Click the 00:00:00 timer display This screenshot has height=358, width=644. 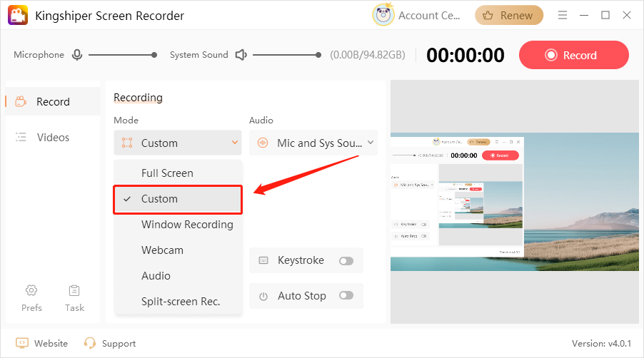tap(465, 55)
